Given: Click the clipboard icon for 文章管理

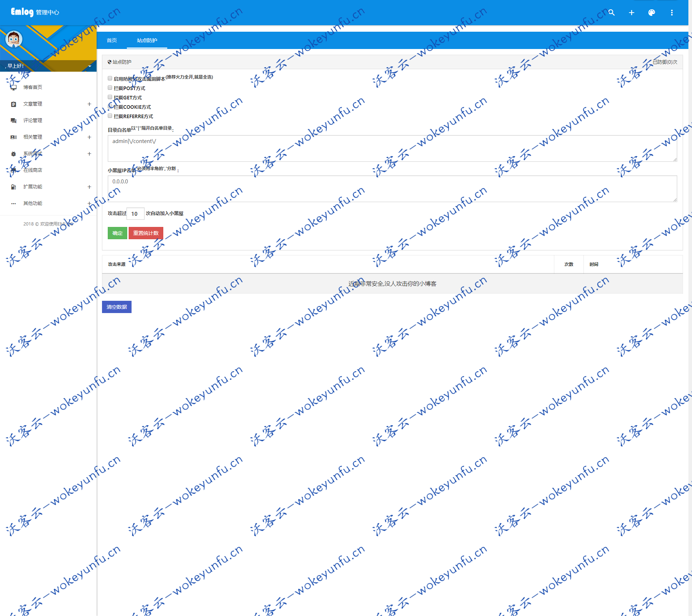Looking at the screenshot, I should pos(13,104).
